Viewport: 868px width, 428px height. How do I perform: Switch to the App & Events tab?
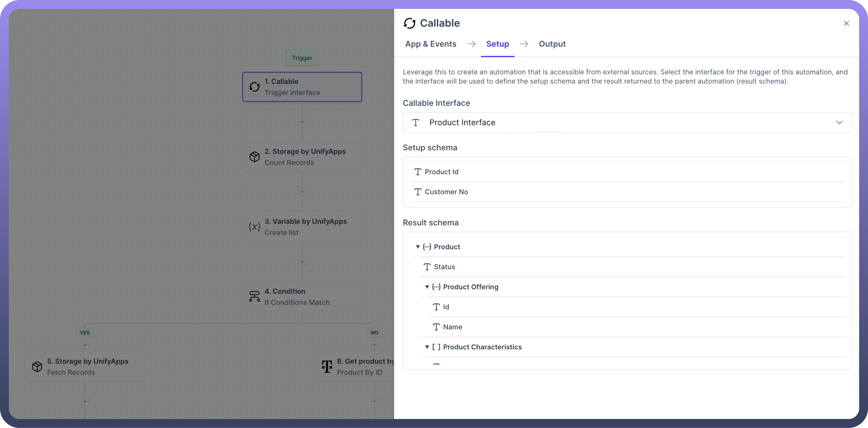click(x=430, y=44)
